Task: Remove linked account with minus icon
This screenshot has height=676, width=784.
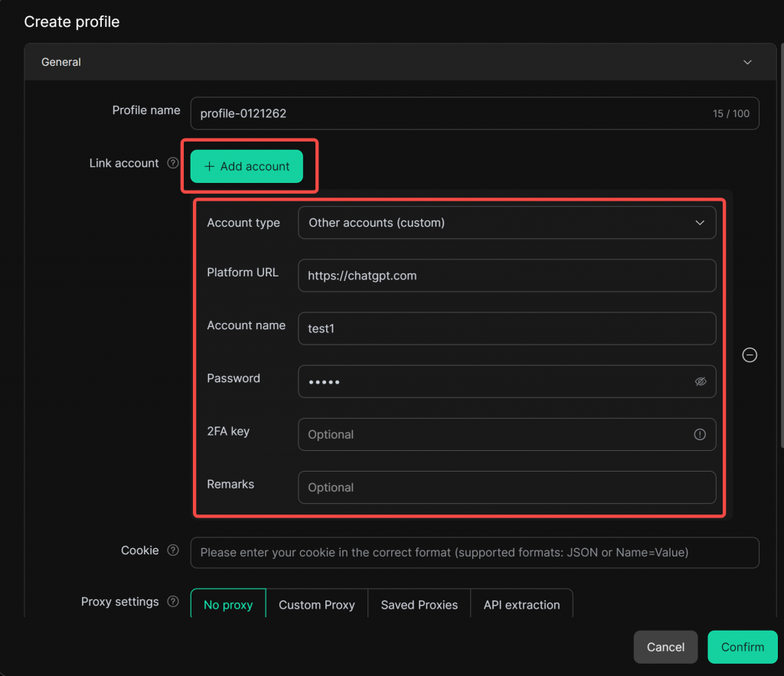Action: pos(750,355)
